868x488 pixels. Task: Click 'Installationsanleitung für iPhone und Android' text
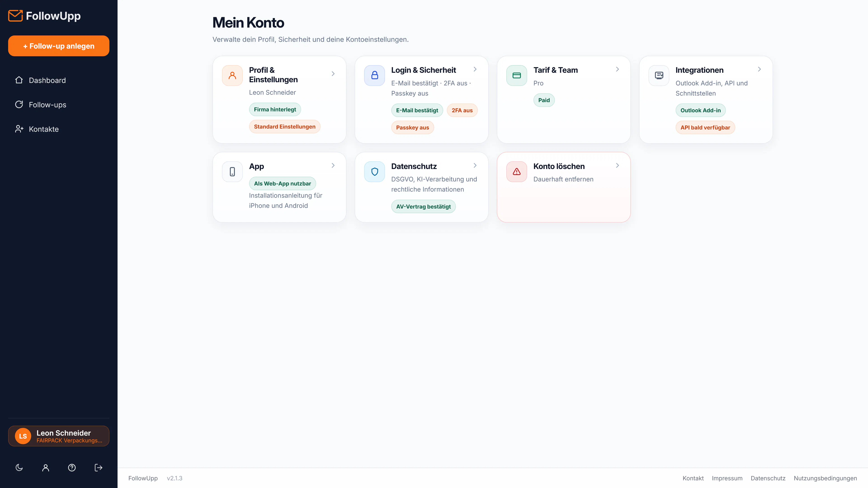point(285,201)
